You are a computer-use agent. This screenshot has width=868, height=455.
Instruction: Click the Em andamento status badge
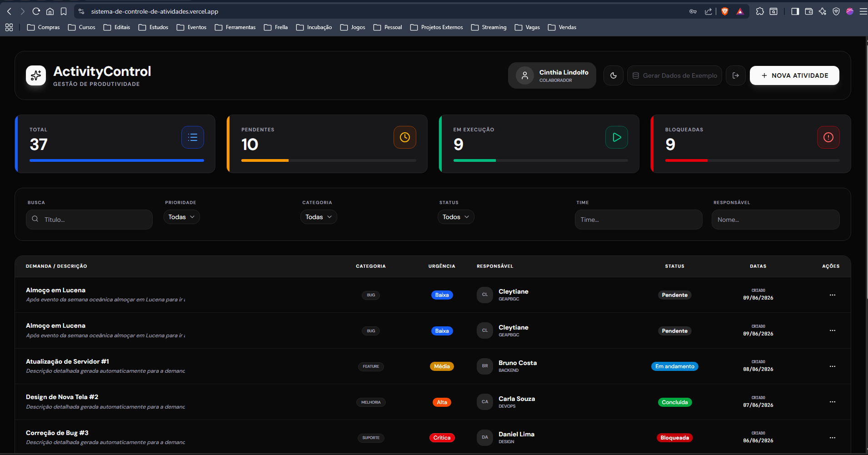point(674,366)
